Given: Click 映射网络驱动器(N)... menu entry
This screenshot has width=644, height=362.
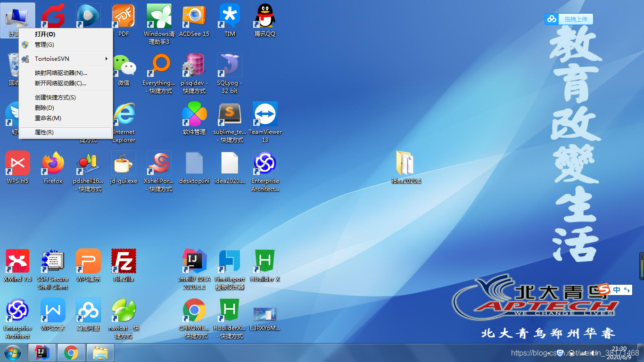Looking at the screenshot, I should pos(66,73).
